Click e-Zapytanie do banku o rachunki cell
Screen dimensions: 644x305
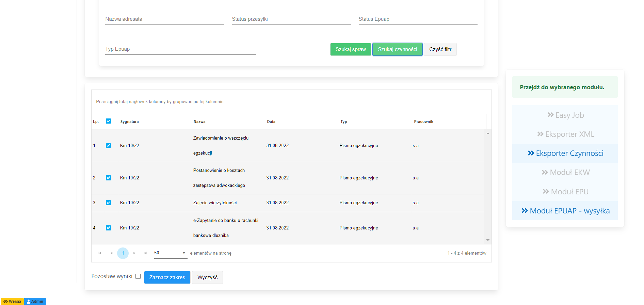click(x=226, y=228)
